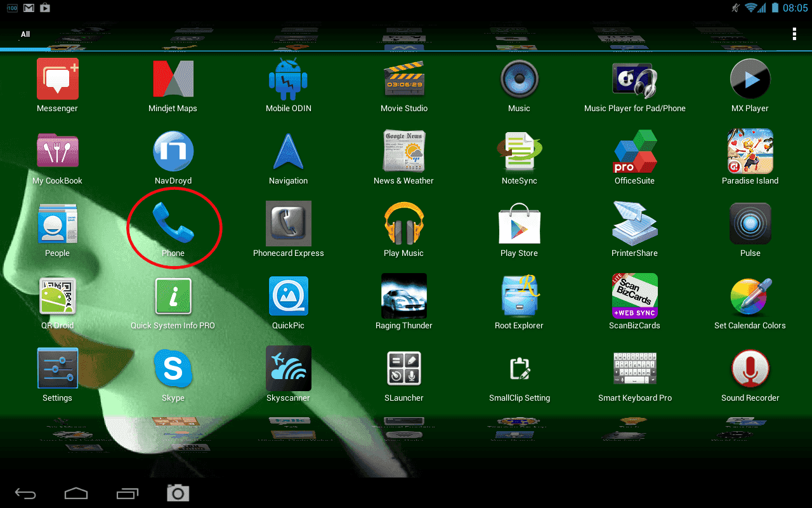Screen dimensions: 812x508
Task: Select the All tab
Action: coord(25,34)
